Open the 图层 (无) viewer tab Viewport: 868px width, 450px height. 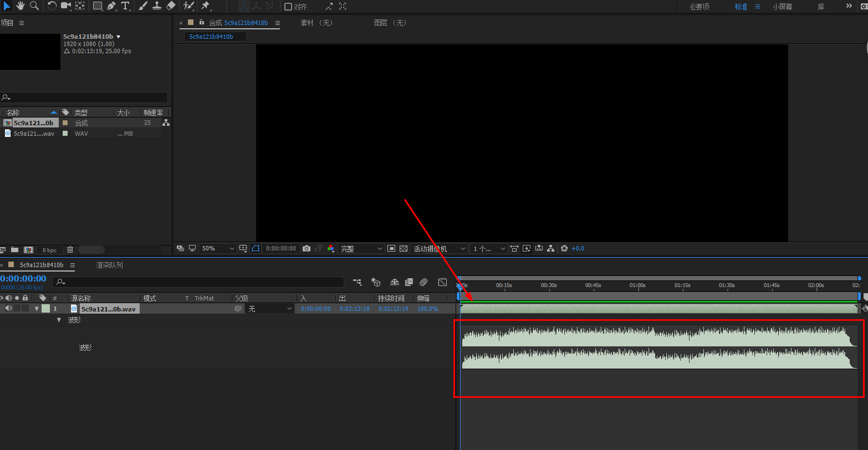[x=390, y=23]
